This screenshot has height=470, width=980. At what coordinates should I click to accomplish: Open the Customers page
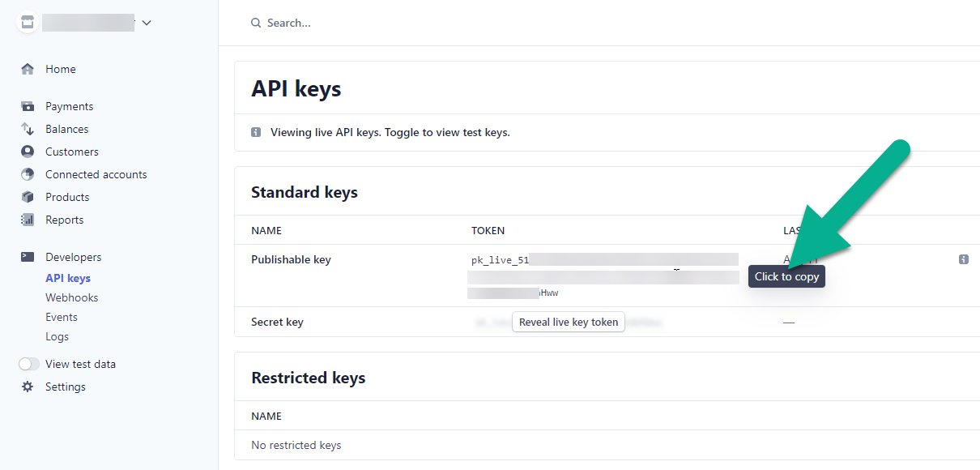click(72, 152)
